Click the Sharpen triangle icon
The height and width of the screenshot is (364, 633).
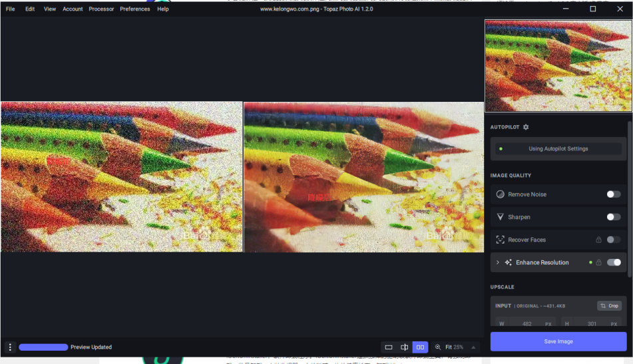pyautogui.click(x=500, y=217)
